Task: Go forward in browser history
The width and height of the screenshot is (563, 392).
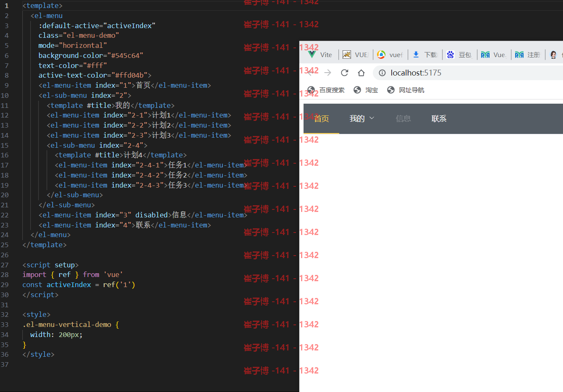Action: 328,73
